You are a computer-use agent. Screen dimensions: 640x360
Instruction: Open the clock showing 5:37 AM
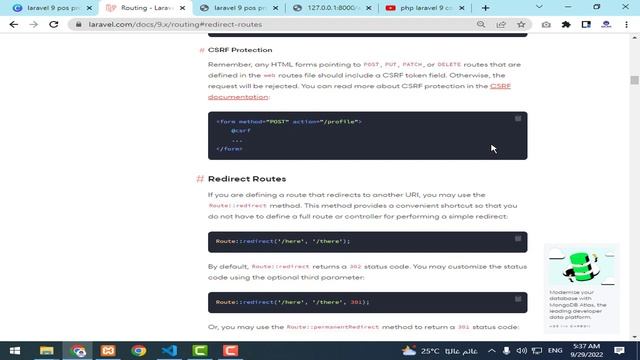587,351
